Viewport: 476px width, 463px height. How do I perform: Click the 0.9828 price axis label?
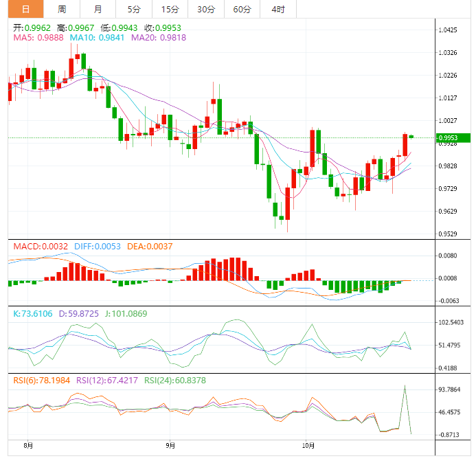pyautogui.click(x=448, y=166)
